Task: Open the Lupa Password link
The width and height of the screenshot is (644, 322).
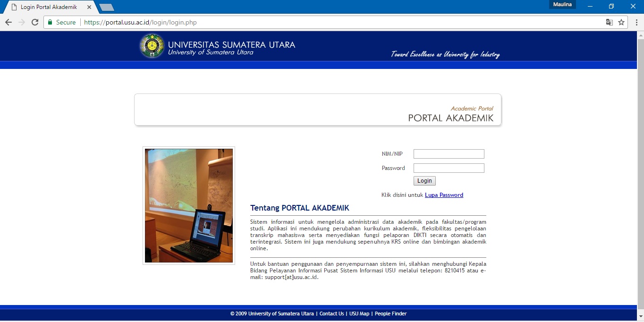Action: click(444, 195)
